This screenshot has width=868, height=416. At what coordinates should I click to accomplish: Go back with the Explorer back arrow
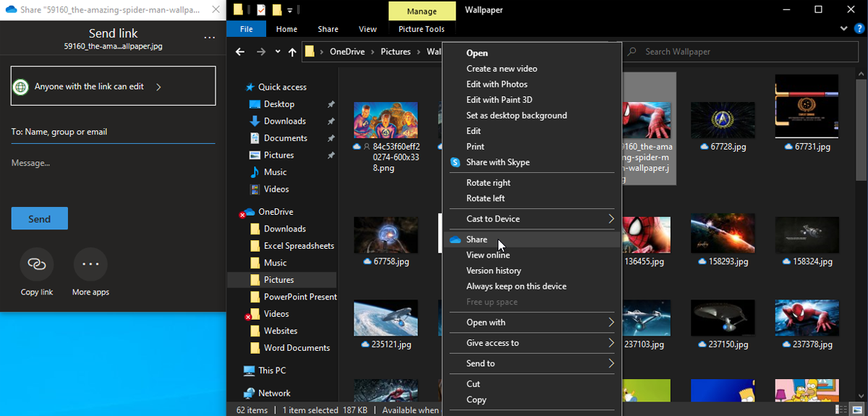click(240, 52)
